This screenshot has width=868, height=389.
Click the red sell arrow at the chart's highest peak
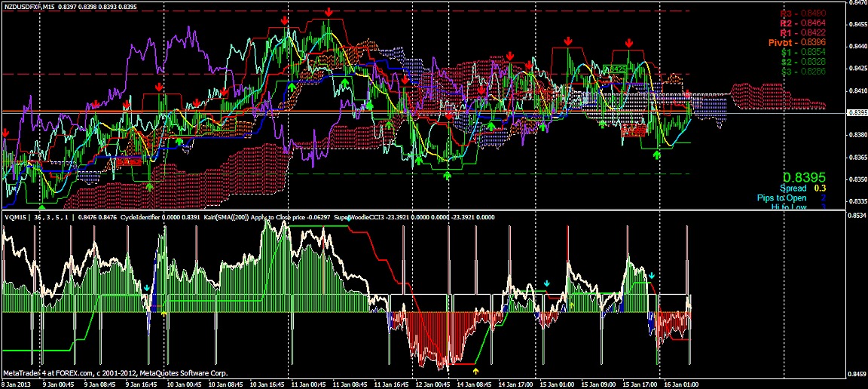(329, 13)
